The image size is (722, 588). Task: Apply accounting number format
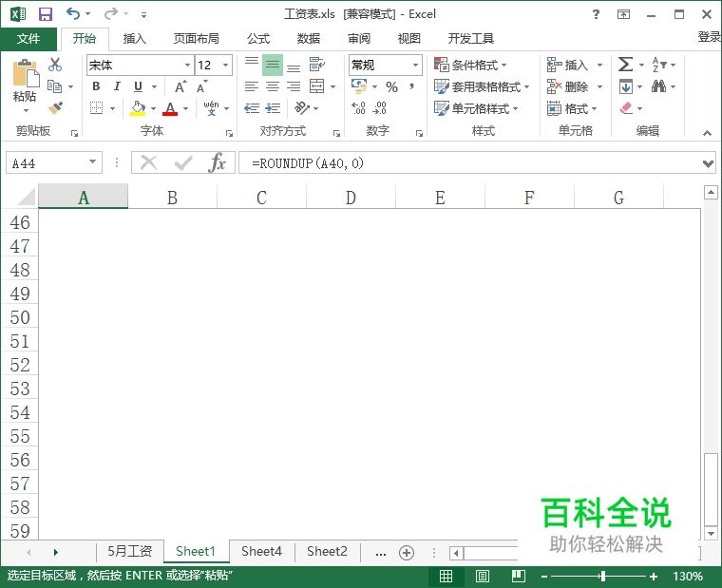[x=359, y=86]
